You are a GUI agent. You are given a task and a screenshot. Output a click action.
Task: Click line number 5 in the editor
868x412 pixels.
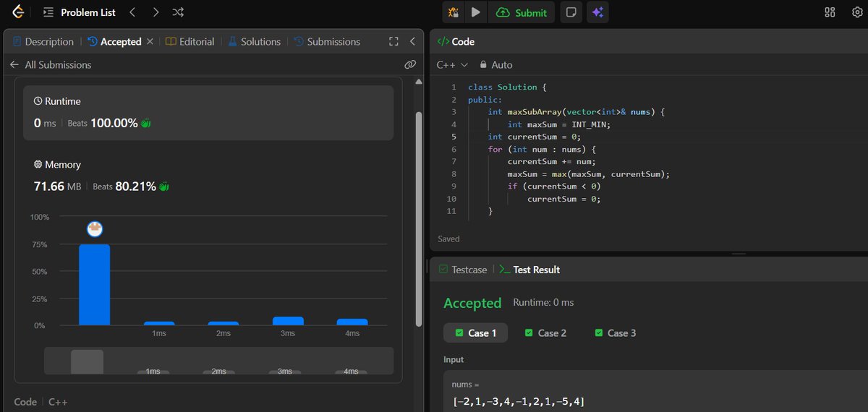click(454, 137)
